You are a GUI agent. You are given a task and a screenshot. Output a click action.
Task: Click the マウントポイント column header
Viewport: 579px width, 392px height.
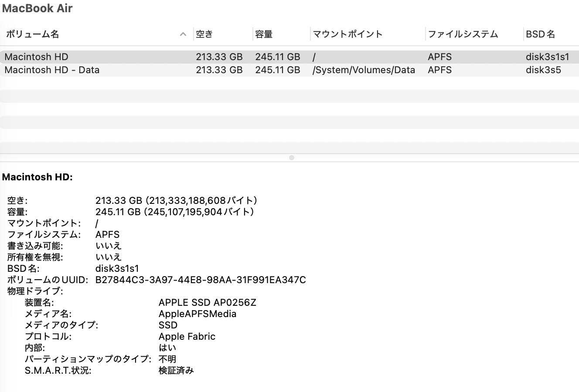click(x=347, y=34)
